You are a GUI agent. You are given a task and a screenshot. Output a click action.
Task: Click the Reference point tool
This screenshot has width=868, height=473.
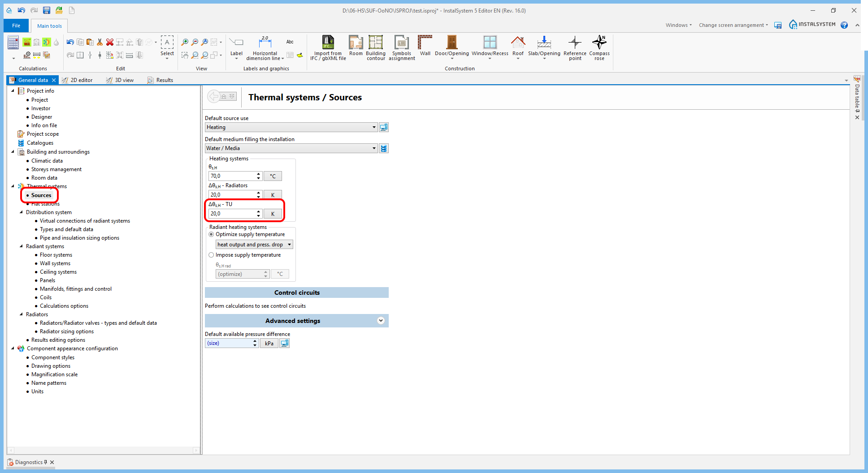[575, 46]
